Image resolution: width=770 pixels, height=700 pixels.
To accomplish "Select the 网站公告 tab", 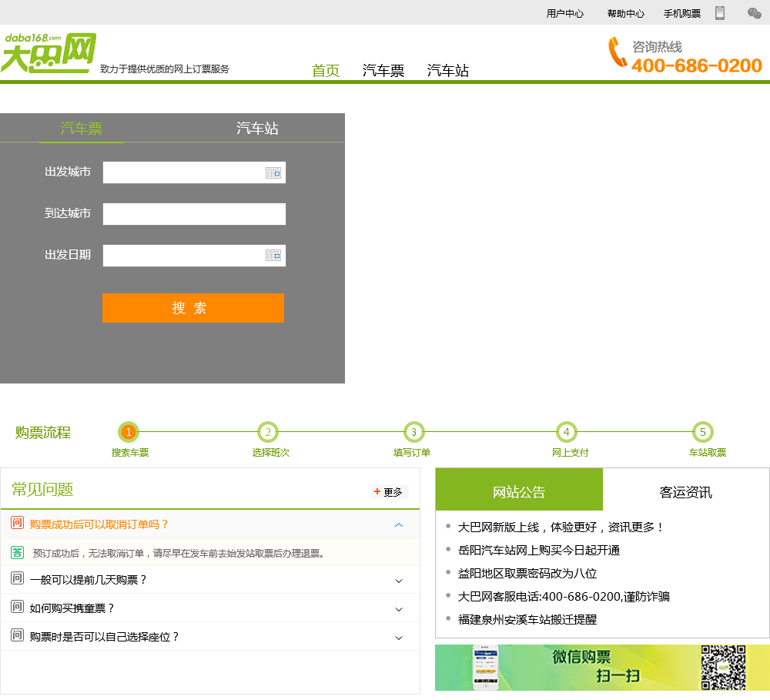I will coord(519,489).
